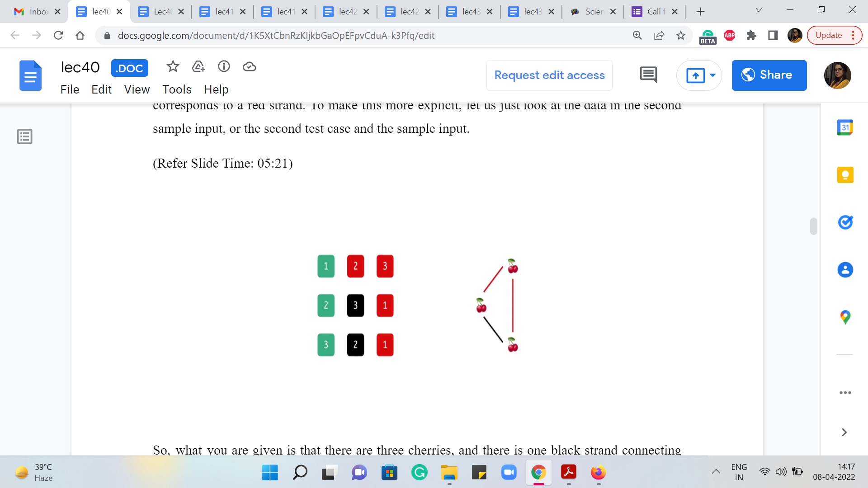
Task: Open document details info icon
Action: [224, 67]
